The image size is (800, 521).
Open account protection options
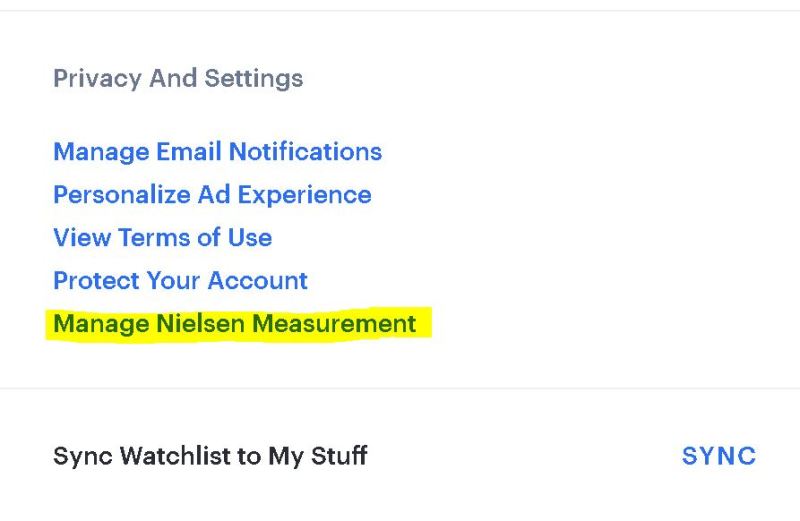coord(180,281)
